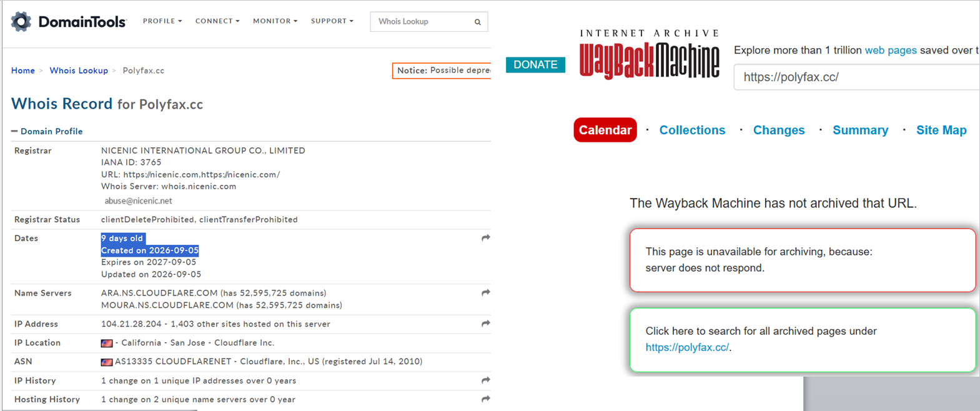The width and height of the screenshot is (980, 411).
Task: Switch to the Site Map tab
Action: [941, 130]
